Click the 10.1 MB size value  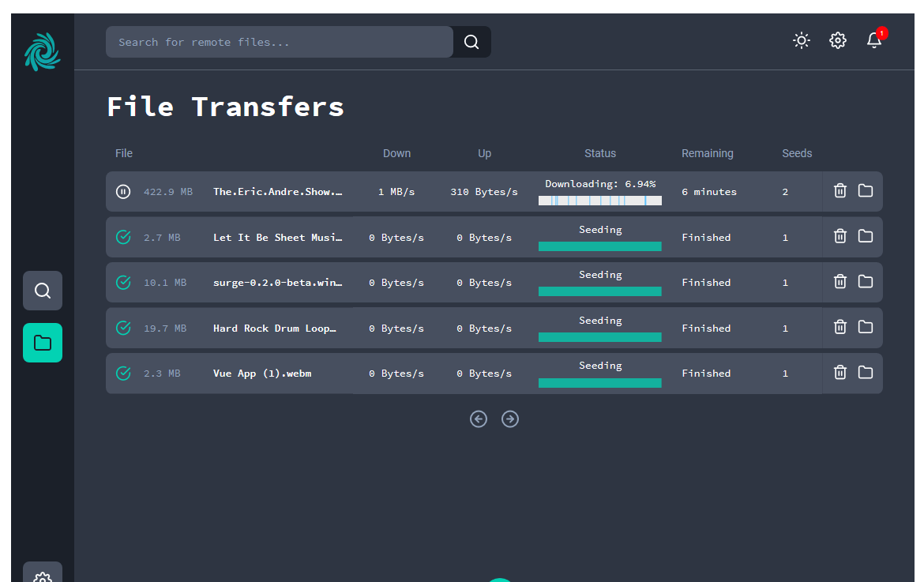click(165, 282)
